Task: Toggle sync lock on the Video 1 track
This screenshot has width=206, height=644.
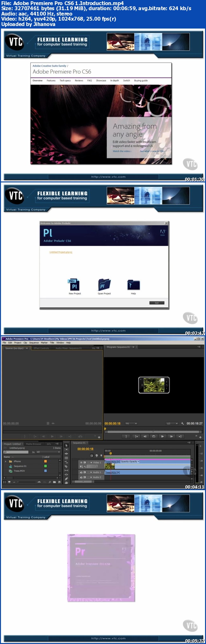Action: (85, 462)
